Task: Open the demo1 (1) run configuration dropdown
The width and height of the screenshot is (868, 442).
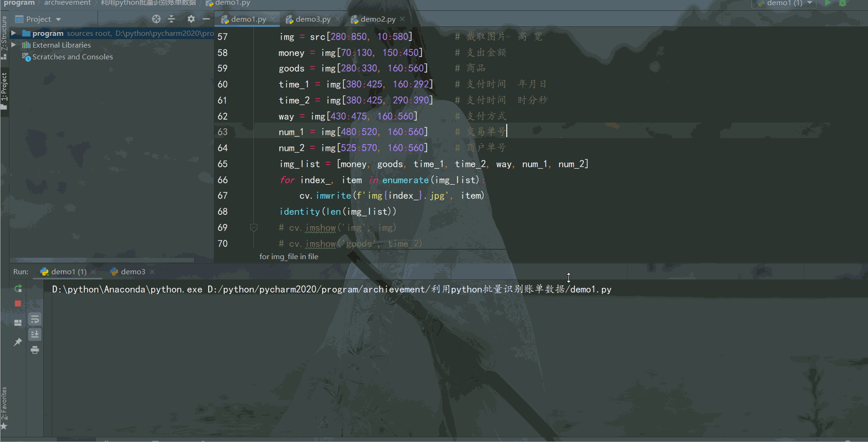Action: click(x=785, y=3)
